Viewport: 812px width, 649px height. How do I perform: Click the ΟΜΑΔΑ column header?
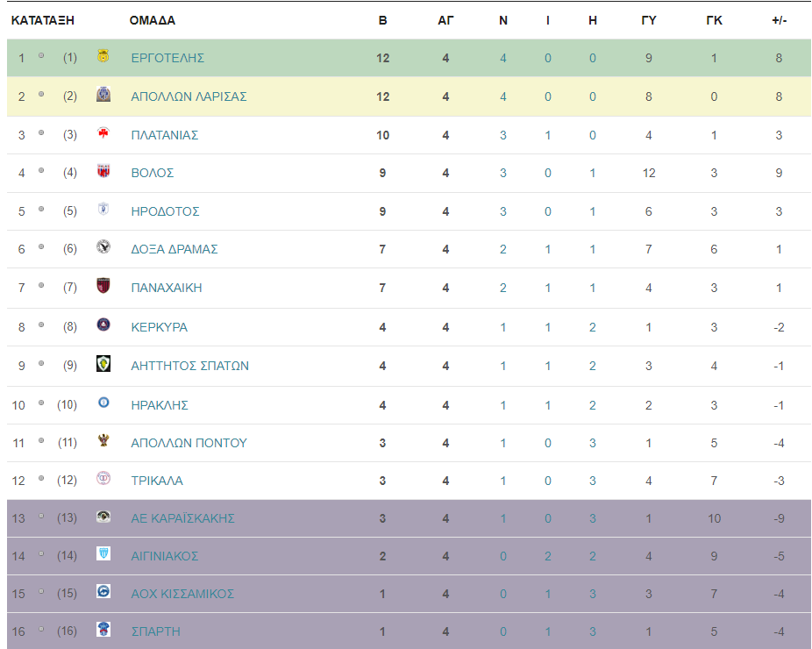tap(153, 21)
